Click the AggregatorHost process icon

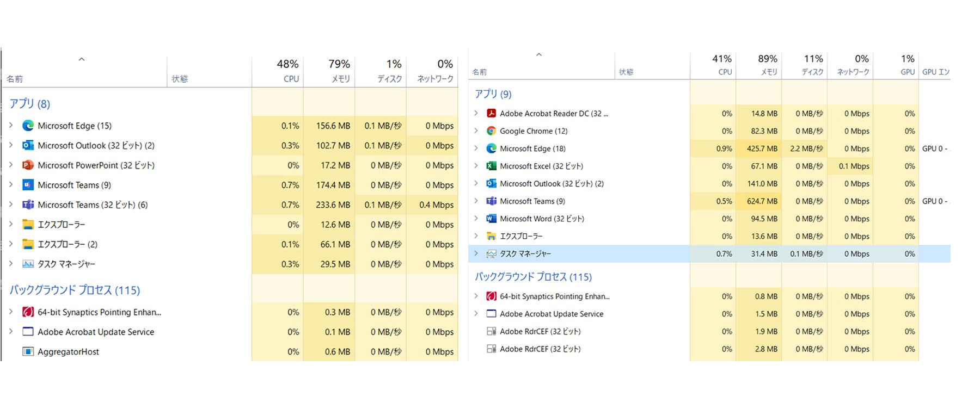pos(28,351)
